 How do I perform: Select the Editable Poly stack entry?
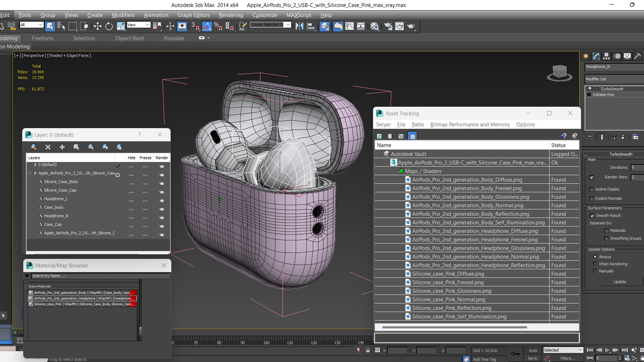click(x=603, y=95)
